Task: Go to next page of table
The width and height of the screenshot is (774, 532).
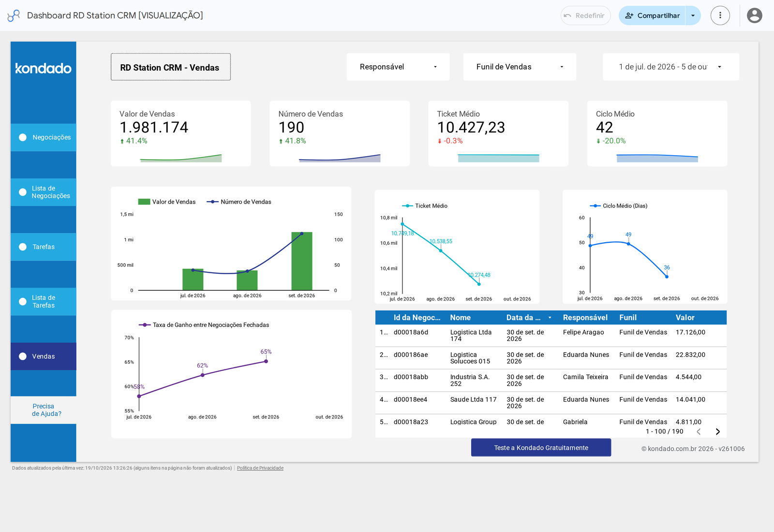Action: click(718, 431)
